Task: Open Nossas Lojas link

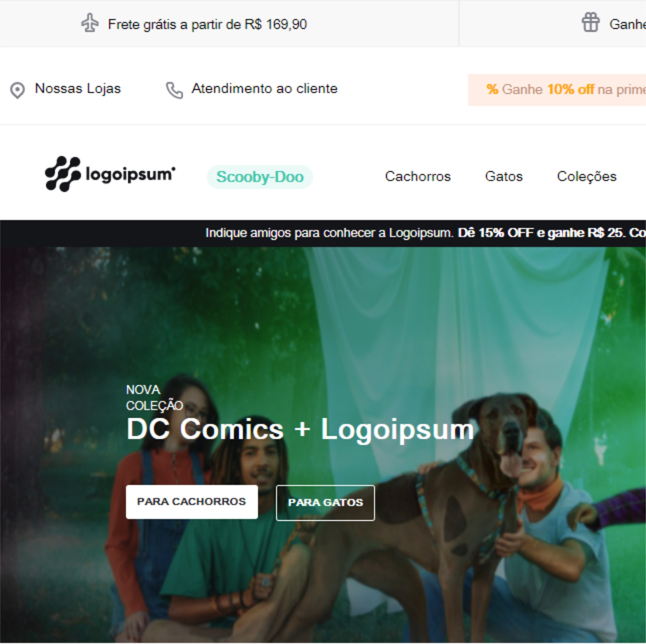Action: [x=78, y=88]
